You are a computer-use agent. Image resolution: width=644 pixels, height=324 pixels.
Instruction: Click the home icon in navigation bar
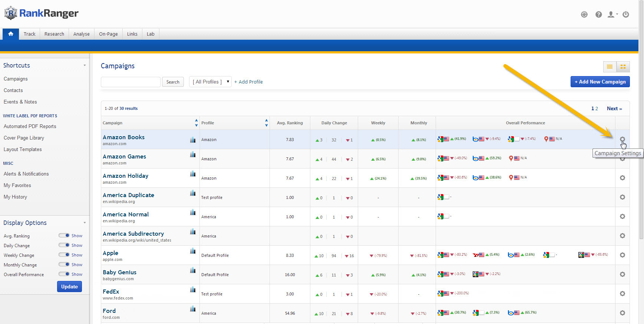click(11, 34)
